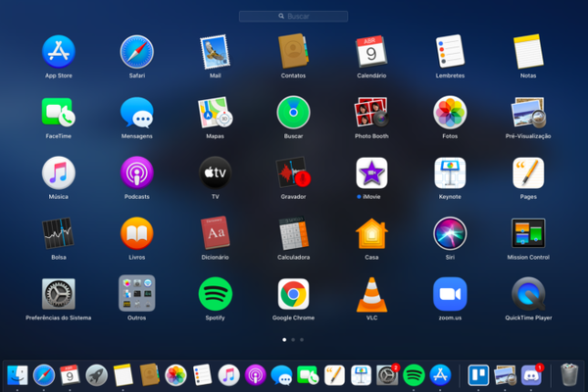This screenshot has height=392, width=588.
Task: Open Lembretes in Launchpad grid
Action: click(x=450, y=51)
